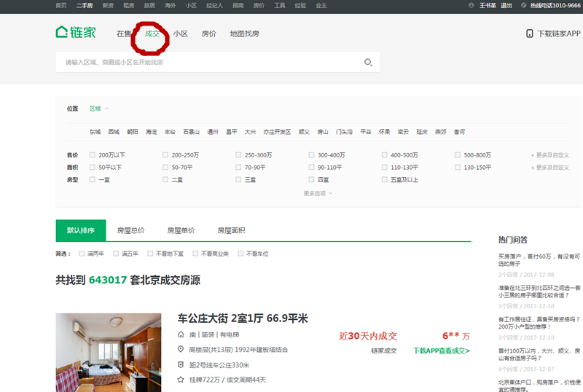Open 新房 in the top menu
Screen dimensions: 583x392
[108, 6]
